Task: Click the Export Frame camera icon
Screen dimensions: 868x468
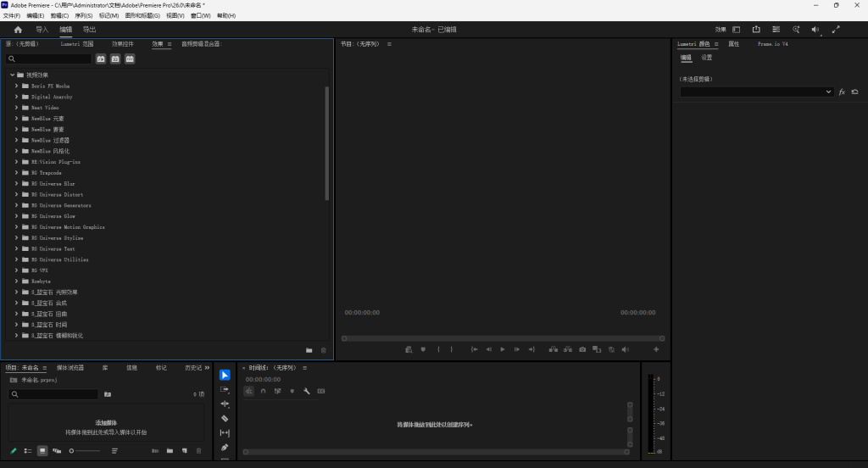Action: click(582, 349)
